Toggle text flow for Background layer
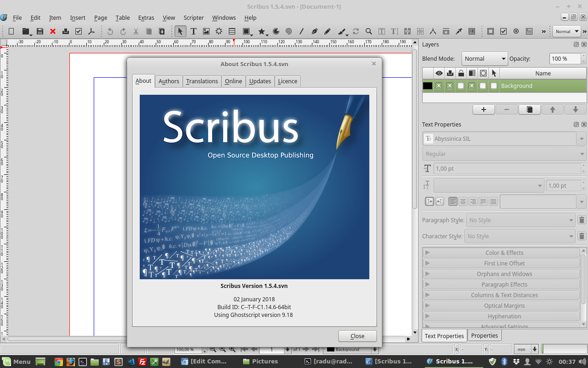The image size is (588, 368). click(472, 86)
